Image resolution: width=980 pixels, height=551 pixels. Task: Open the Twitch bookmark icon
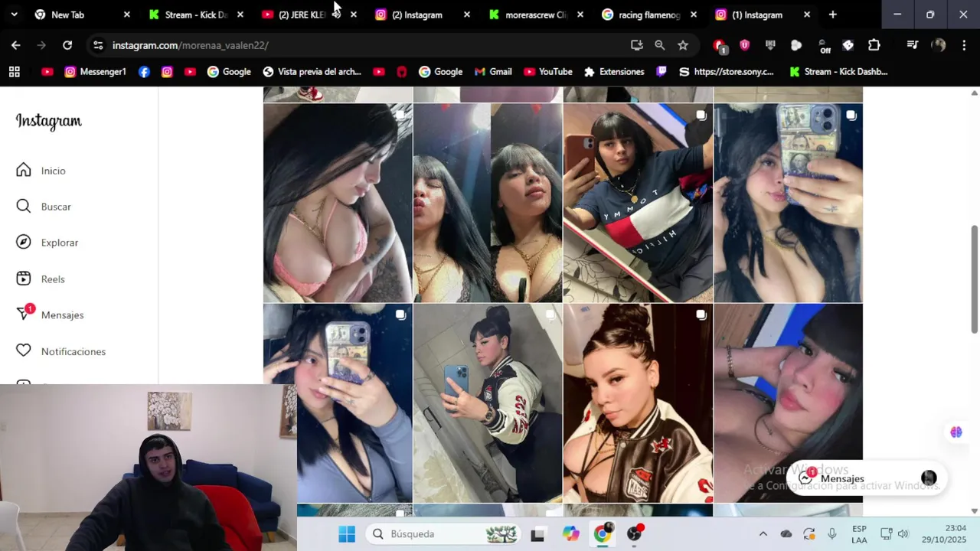pos(661,72)
